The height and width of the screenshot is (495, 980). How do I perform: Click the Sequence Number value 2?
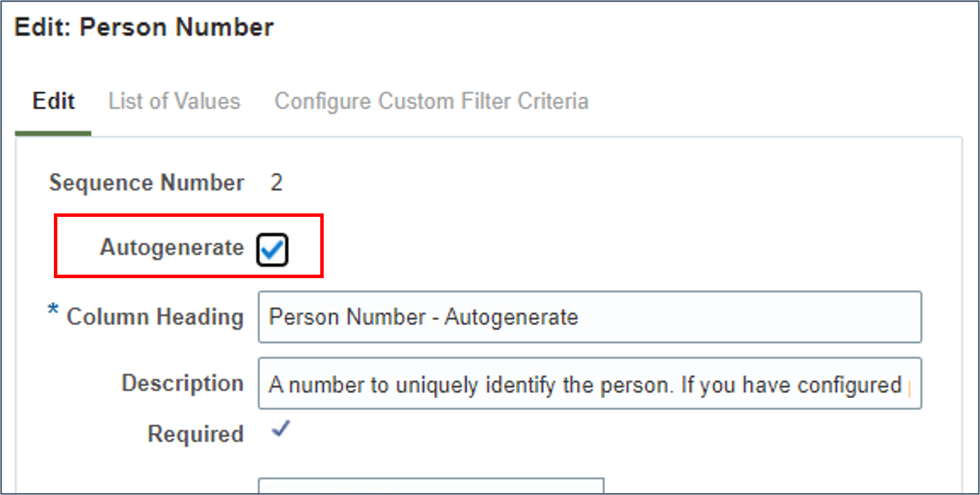pyautogui.click(x=276, y=183)
